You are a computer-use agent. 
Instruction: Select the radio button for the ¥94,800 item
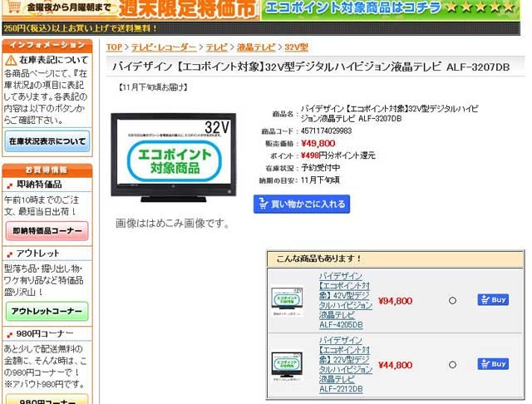[x=452, y=301]
